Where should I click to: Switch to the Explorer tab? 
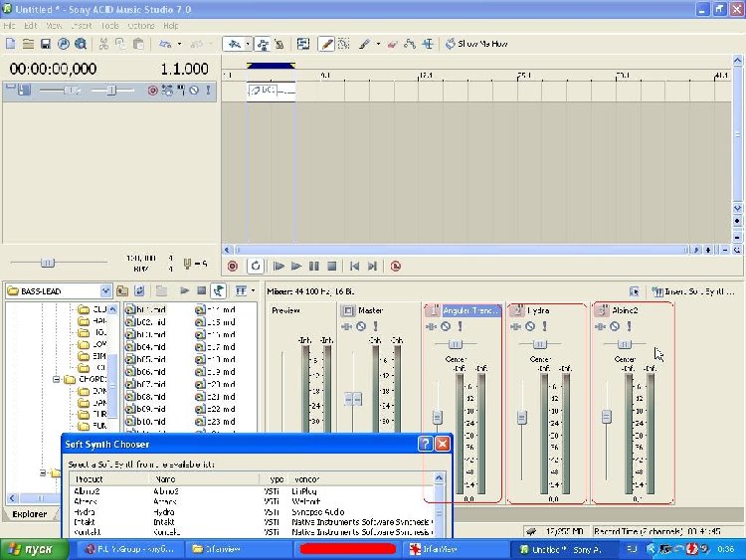pos(30,514)
